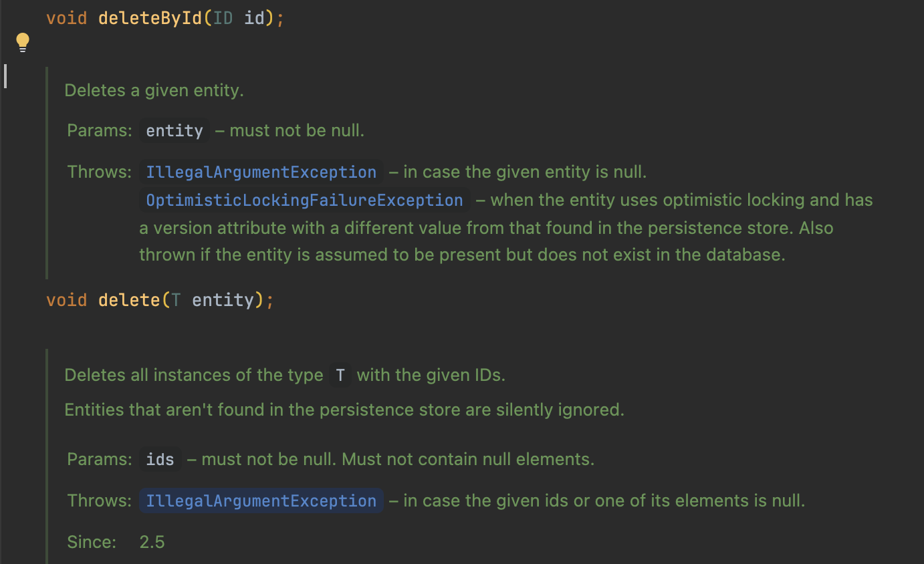Select the delete method name
This screenshot has height=564, width=924.
pos(130,299)
